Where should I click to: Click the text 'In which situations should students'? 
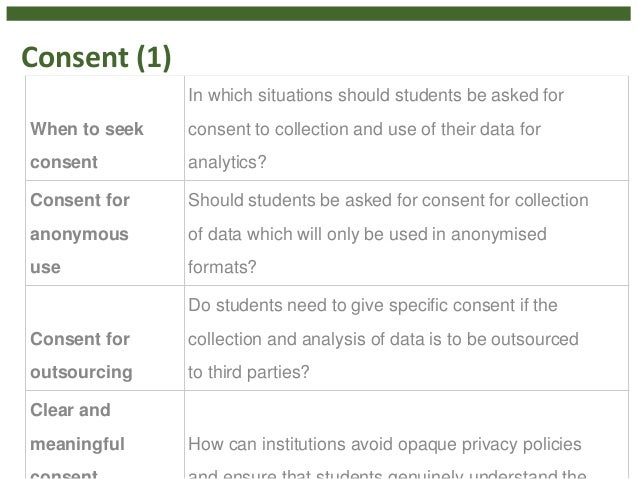[325, 95]
